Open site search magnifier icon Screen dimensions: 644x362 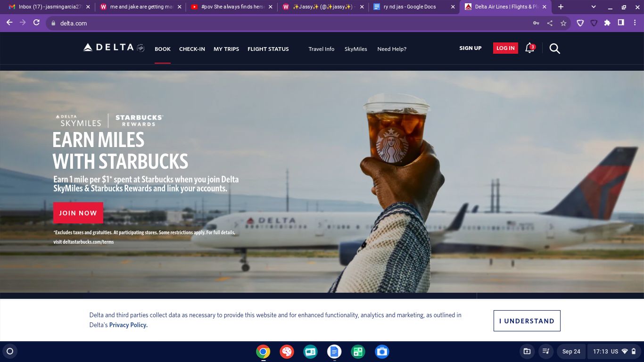tap(554, 49)
